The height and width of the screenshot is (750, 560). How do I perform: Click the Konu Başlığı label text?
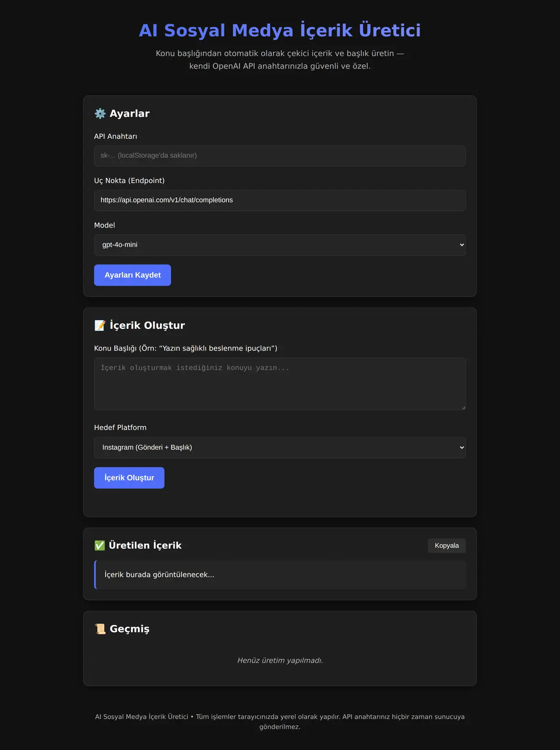click(186, 348)
